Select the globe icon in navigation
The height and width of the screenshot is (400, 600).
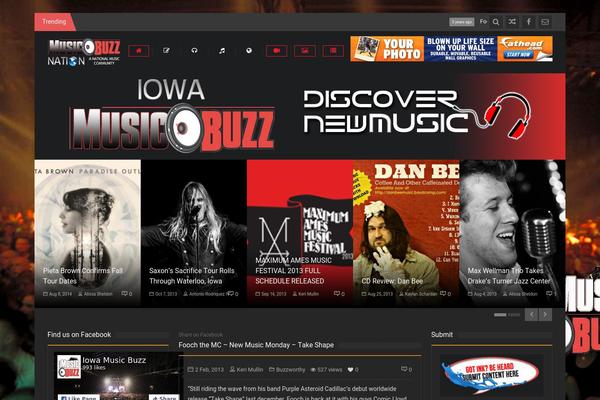click(x=249, y=51)
